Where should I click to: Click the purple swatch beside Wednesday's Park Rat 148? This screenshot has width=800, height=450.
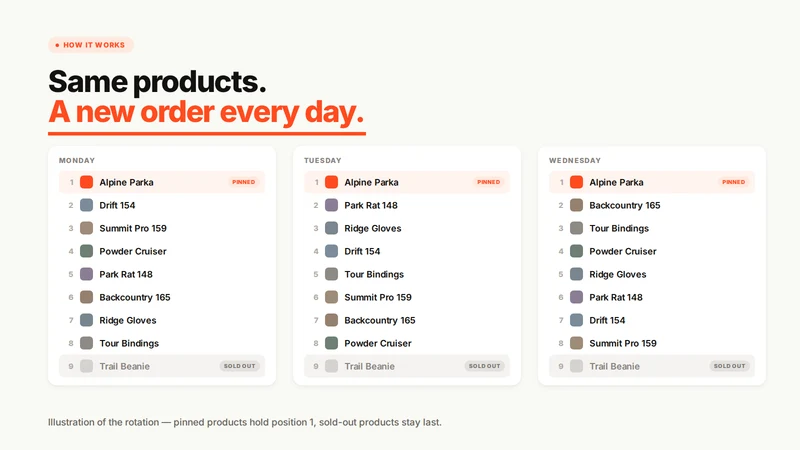tap(577, 297)
